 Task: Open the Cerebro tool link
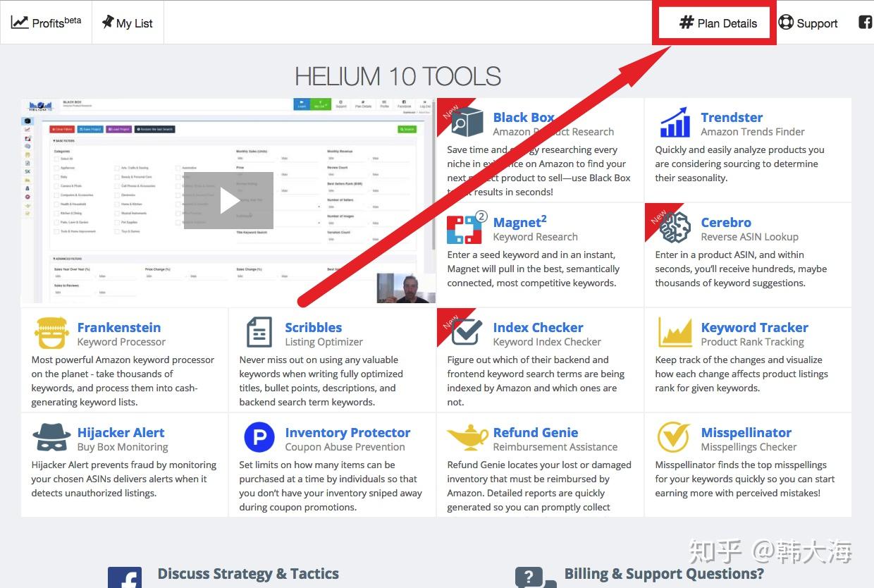click(x=726, y=222)
